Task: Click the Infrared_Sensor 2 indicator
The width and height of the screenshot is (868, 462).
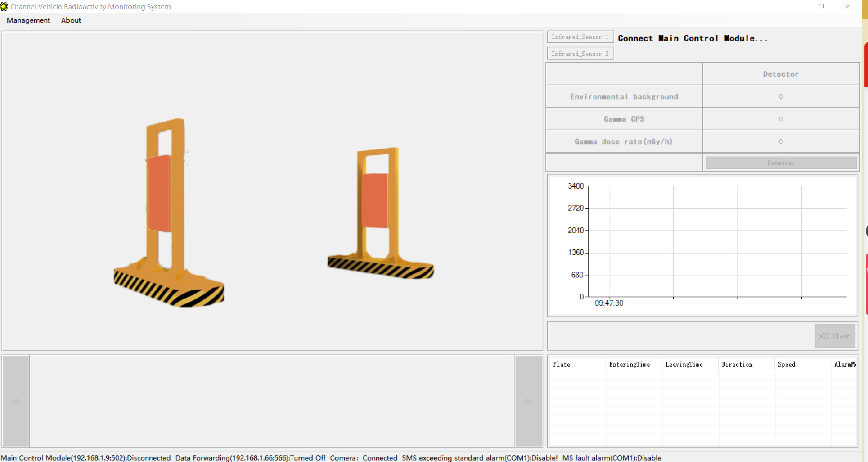Action: (580, 54)
